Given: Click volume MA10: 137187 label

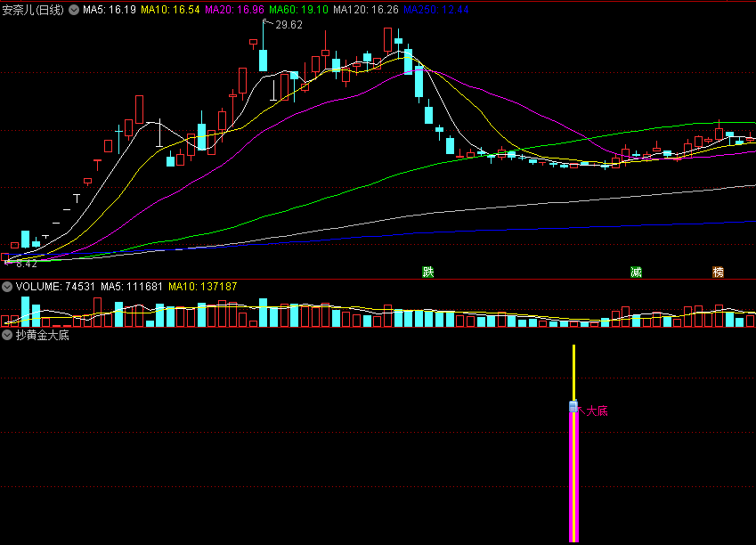Looking at the screenshot, I should [x=203, y=287].
